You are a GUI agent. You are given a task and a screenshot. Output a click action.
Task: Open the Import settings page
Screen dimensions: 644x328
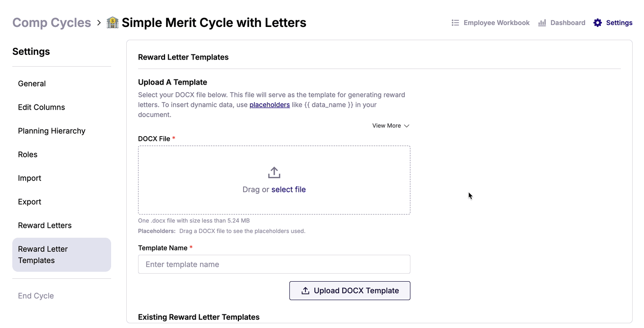[x=29, y=178]
